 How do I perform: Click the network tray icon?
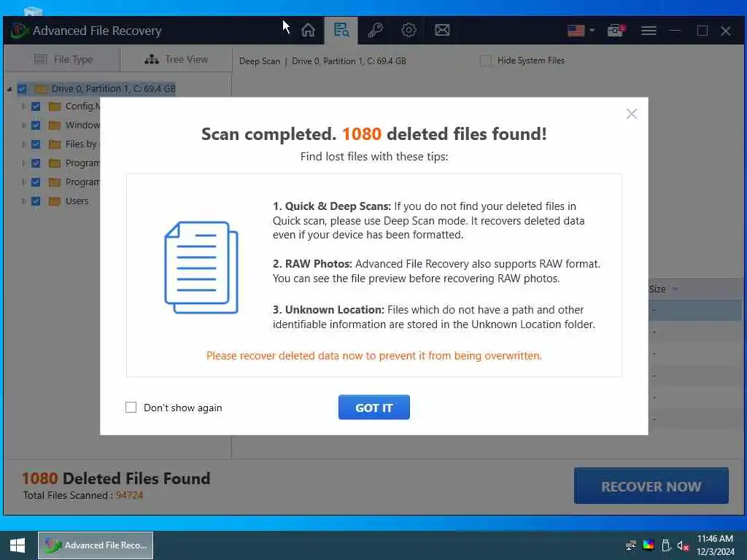tap(631, 545)
